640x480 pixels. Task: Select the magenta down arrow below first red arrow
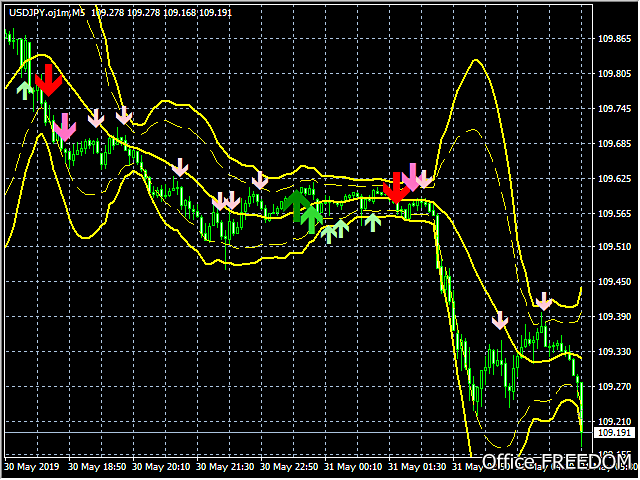pos(65,127)
